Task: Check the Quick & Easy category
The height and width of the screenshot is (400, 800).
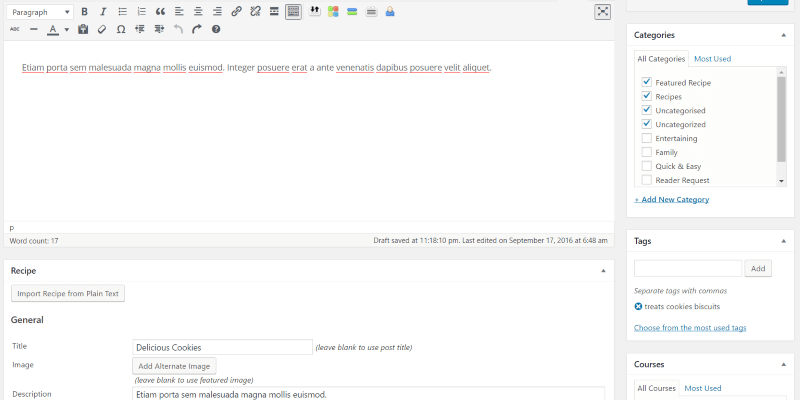Action: (647, 166)
